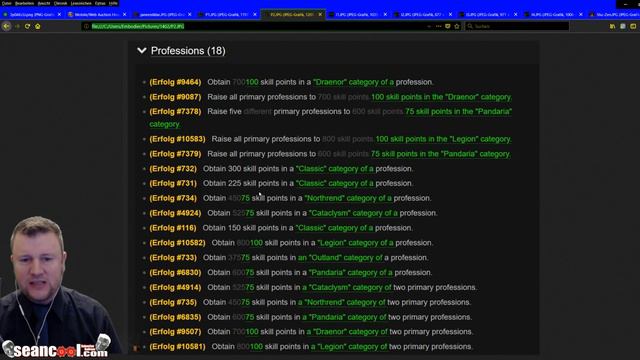Screen dimensions: 640x360
Task: Click the (Erfolg #10581) label
Action: pos(177,347)
